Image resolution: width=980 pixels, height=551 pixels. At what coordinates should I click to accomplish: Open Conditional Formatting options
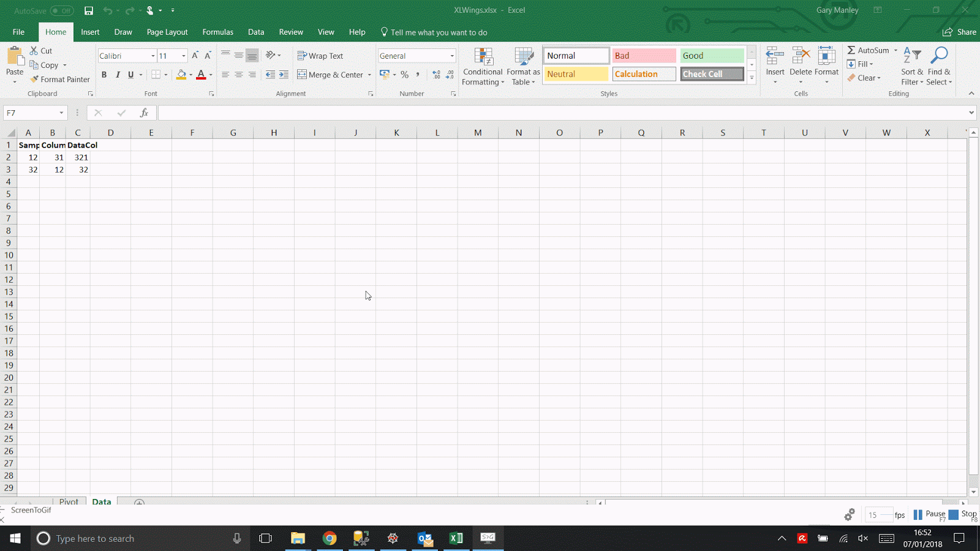pyautogui.click(x=483, y=66)
